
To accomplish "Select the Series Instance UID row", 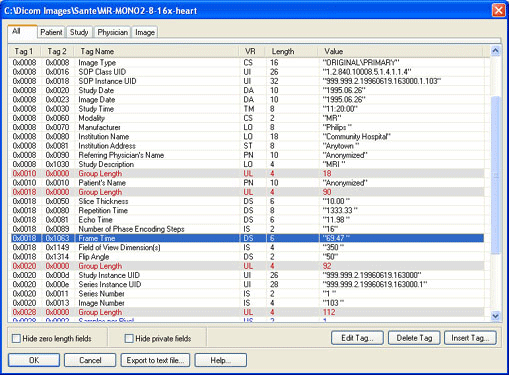I will click(246, 285).
